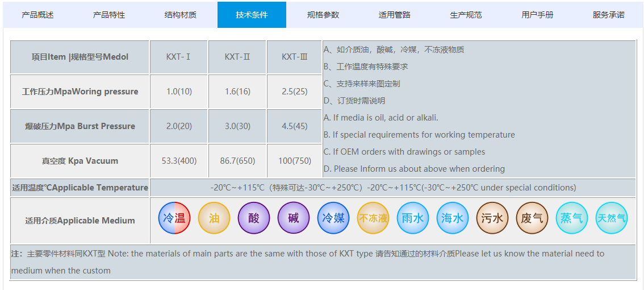
Task: Switch to the 产品特性 tab
Action: [109, 15]
